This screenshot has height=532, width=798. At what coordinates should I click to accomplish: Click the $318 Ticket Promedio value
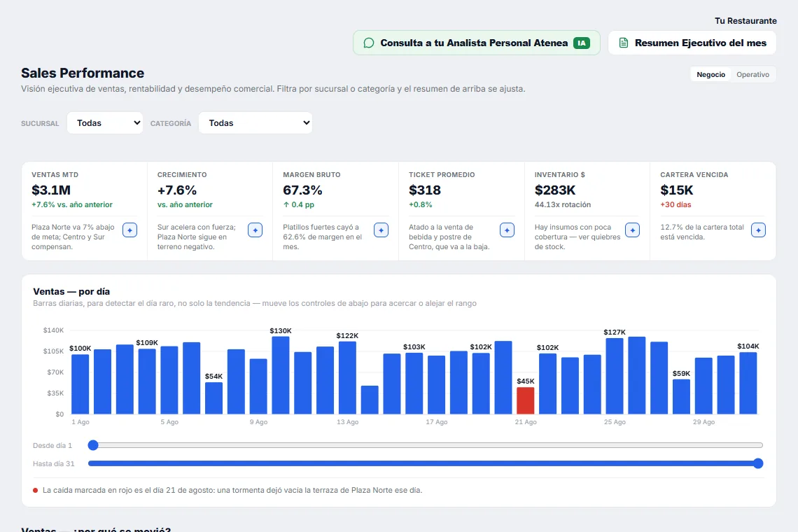point(424,190)
